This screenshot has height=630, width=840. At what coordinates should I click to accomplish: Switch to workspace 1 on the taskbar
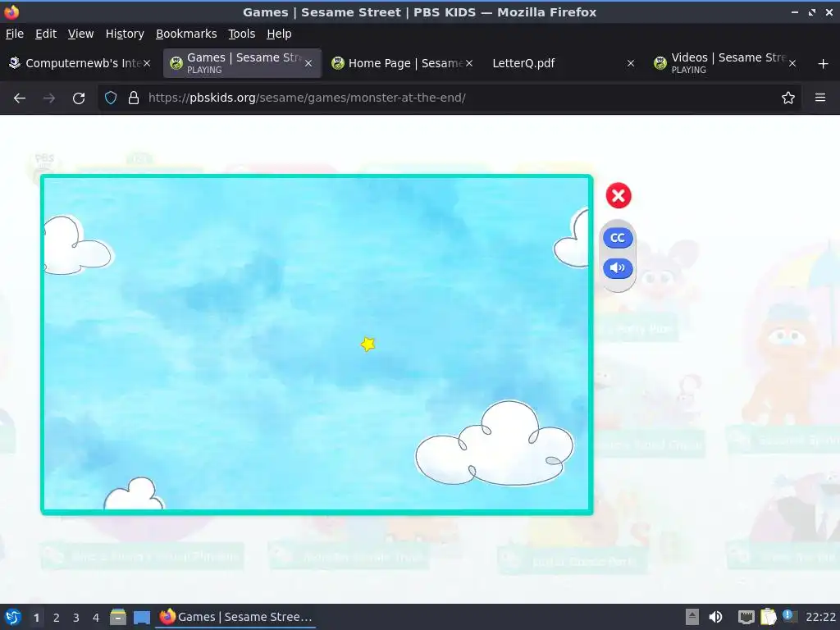[x=36, y=618]
